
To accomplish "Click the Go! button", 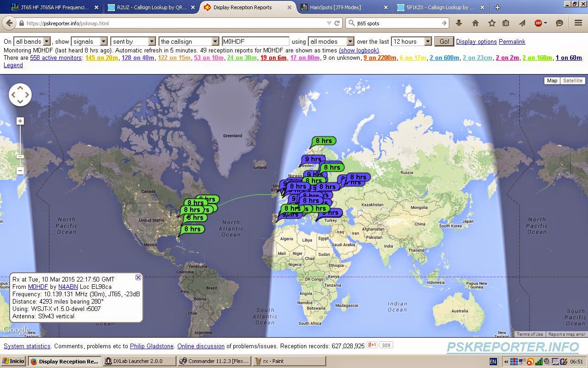I will pos(444,41).
